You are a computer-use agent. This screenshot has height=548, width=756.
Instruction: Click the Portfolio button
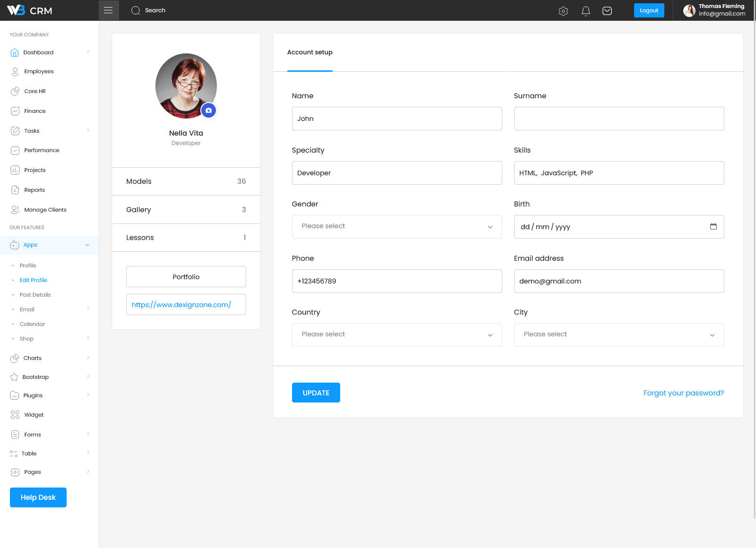[186, 277]
